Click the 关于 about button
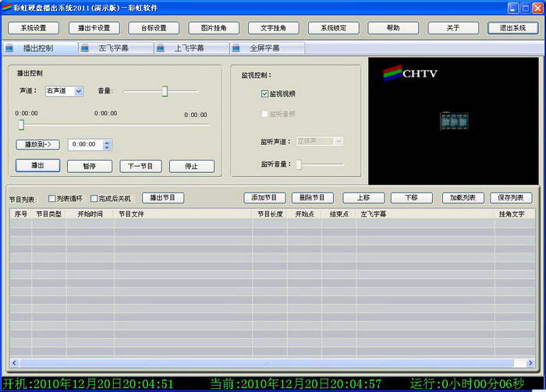Screen dimensions: 546x392 tap(453, 28)
